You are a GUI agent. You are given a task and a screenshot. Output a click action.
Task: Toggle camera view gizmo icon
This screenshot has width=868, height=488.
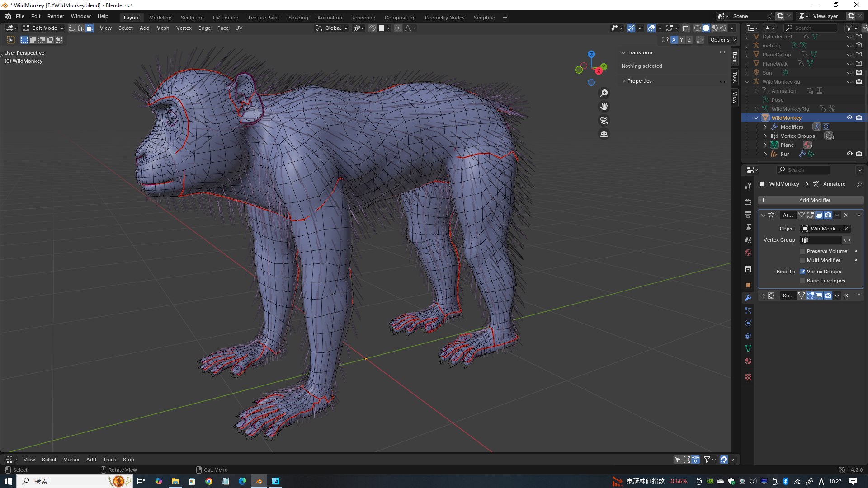coord(604,120)
